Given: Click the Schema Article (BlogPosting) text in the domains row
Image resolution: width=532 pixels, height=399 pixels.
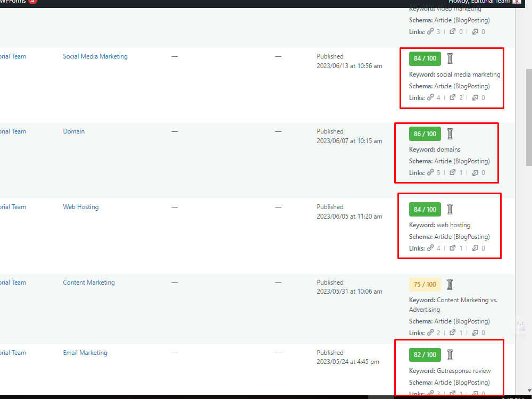Looking at the screenshot, I should pos(449,161).
